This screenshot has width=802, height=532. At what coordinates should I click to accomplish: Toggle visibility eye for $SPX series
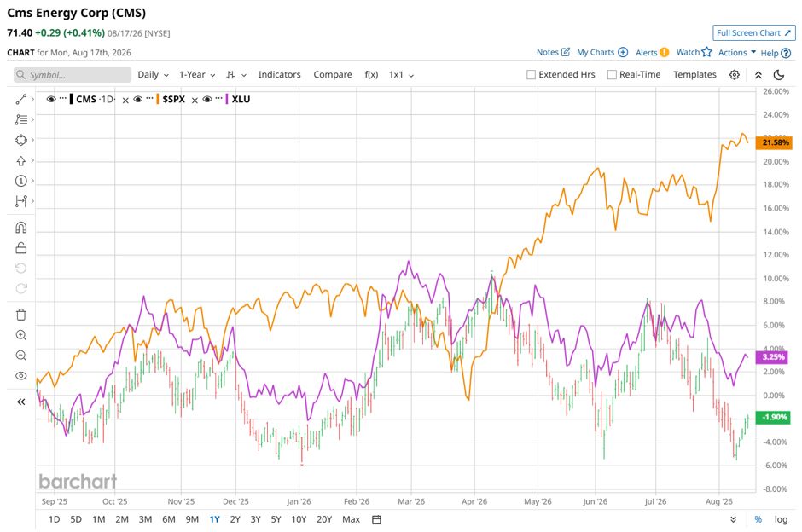[137, 99]
